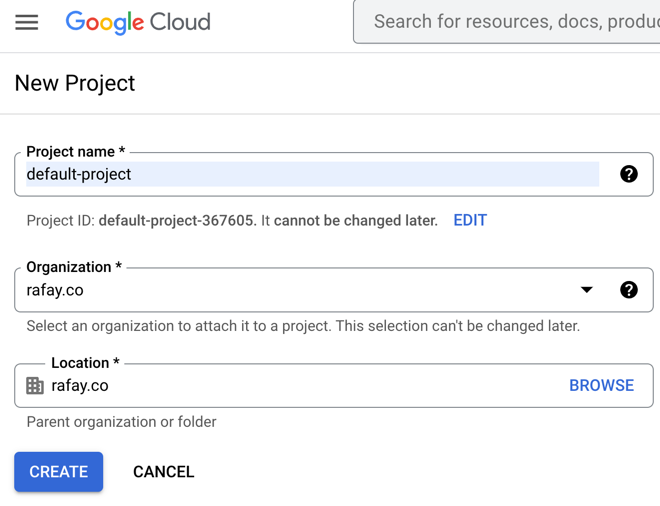
Task: Click the New Project page heading
Action: pos(75,83)
